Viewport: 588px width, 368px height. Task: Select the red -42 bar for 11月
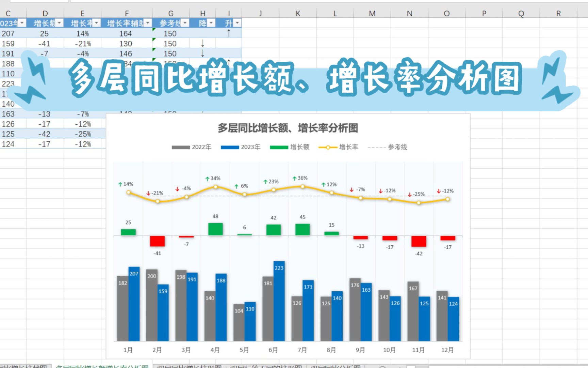419,242
